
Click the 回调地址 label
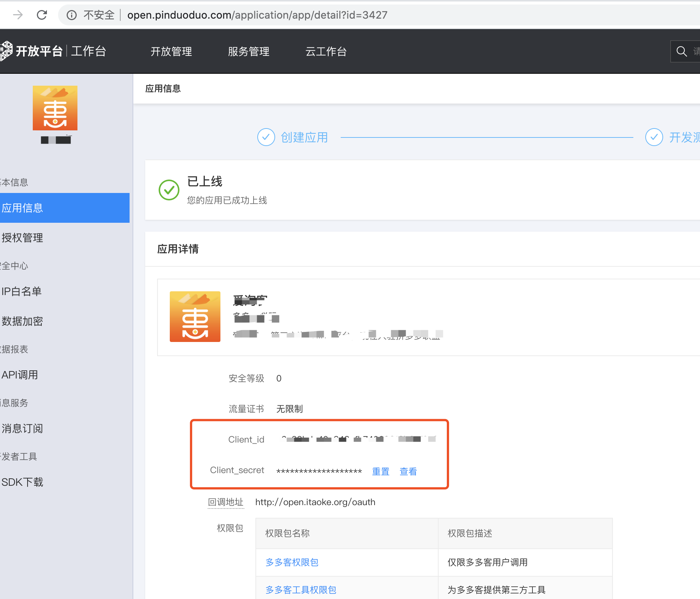tap(226, 502)
